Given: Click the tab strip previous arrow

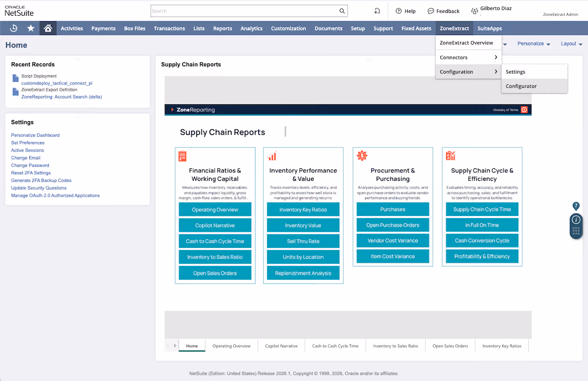Looking at the screenshot, I should tap(168, 346).
